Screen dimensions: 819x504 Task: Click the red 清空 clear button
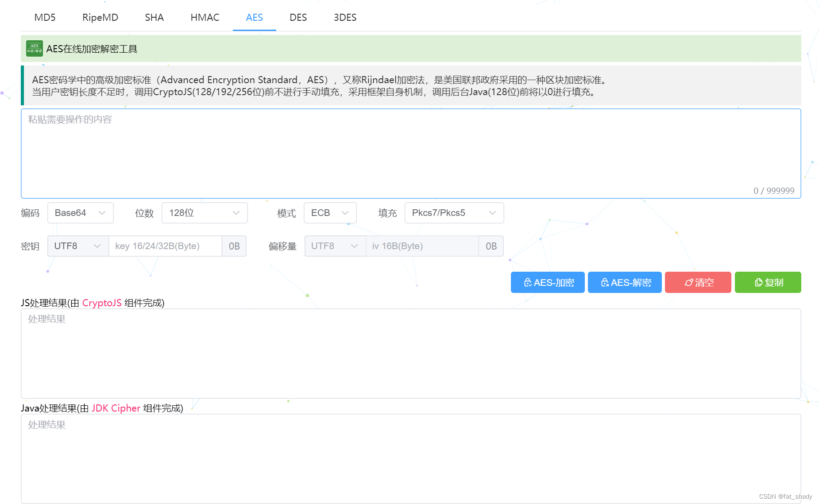coord(698,282)
